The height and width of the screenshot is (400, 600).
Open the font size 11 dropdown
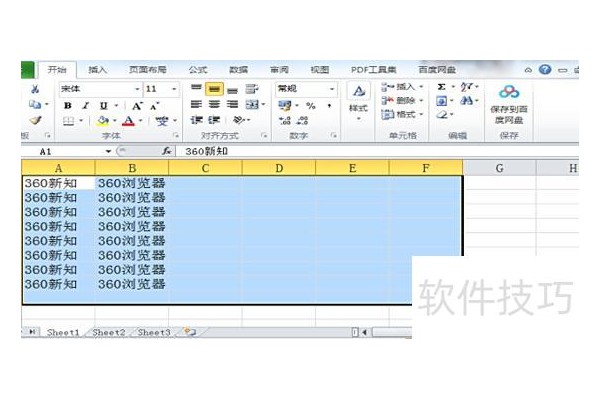coord(174,89)
